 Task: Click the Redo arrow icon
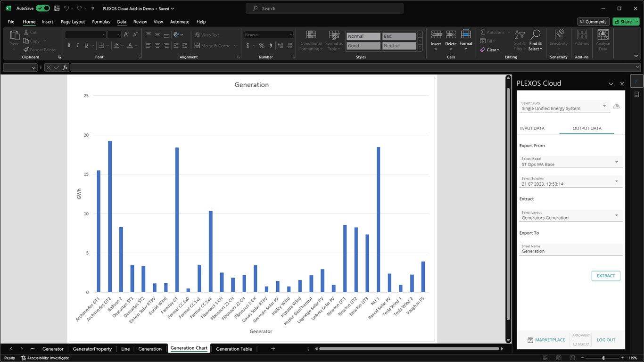tap(80, 8)
